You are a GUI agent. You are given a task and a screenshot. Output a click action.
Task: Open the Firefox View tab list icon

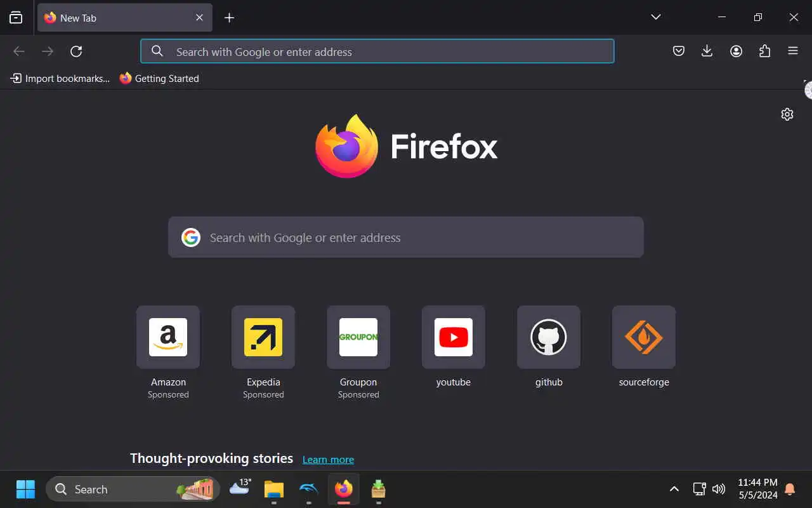16,18
